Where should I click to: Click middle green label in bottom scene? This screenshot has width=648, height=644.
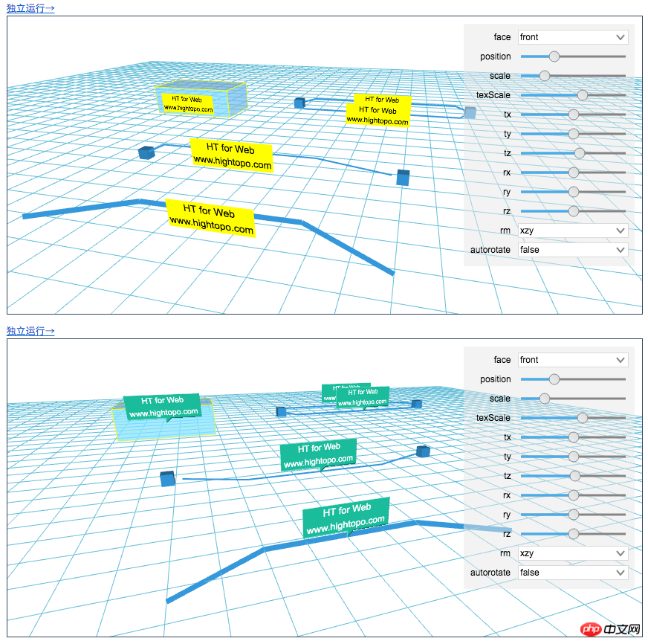pyautogui.click(x=318, y=454)
